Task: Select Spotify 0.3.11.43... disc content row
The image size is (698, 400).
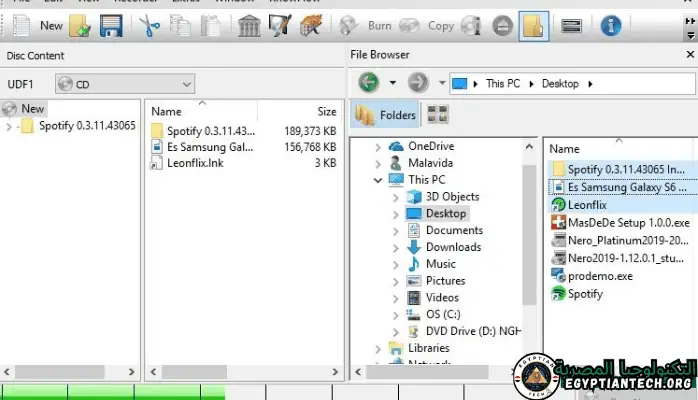Action: pos(243,131)
